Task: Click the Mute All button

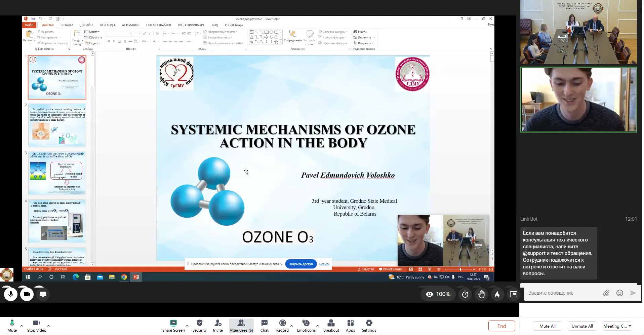Action: [x=547, y=326]
